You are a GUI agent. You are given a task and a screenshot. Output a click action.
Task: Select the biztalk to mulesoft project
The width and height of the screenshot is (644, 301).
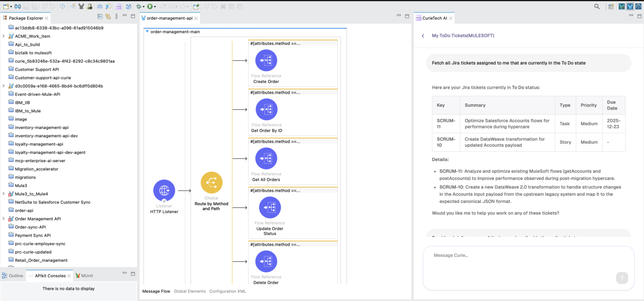click(x=33, y=53)
